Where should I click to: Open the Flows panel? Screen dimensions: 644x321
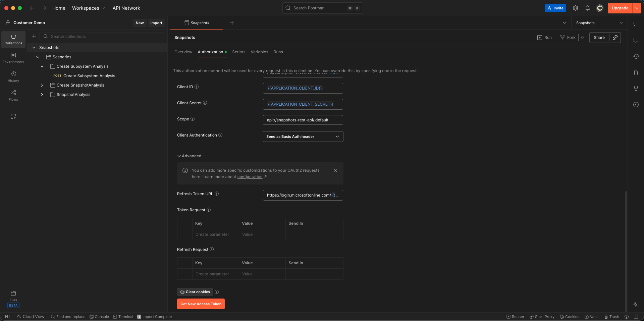click(13, 95)
